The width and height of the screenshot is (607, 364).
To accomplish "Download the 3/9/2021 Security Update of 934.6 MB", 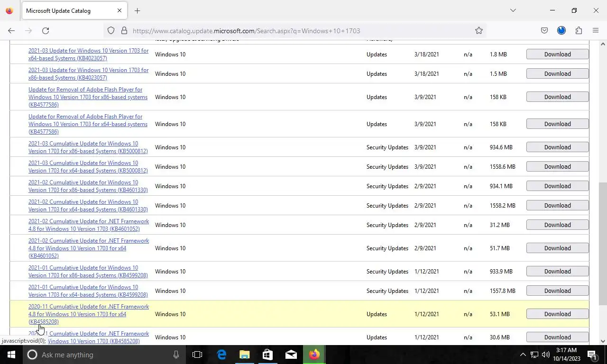I will click(557, 147).
